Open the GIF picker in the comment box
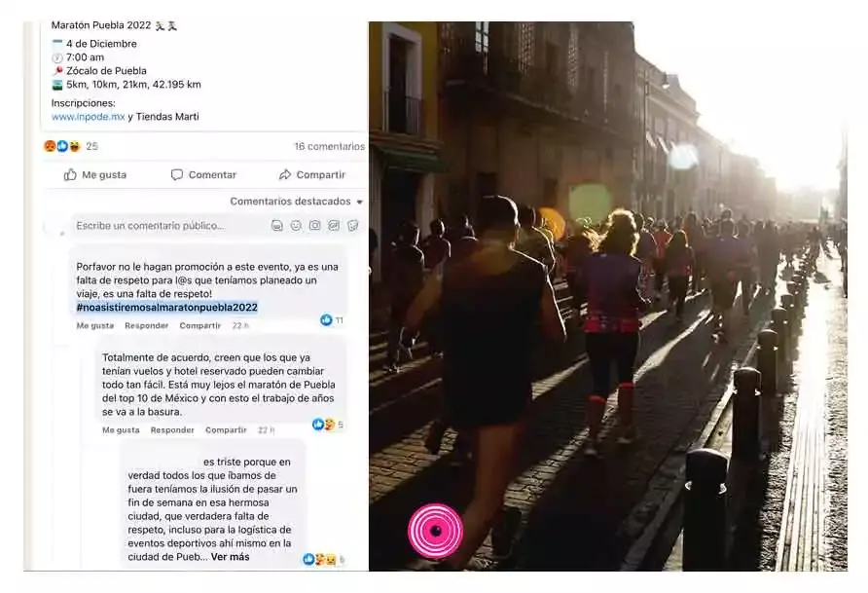The image size is (868, 593). (x=334, y=226)
